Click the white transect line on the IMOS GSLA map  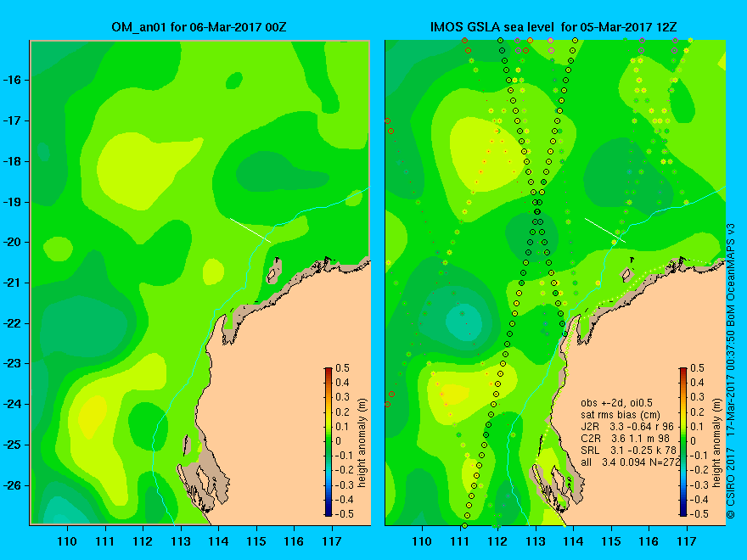pos(605,231)
